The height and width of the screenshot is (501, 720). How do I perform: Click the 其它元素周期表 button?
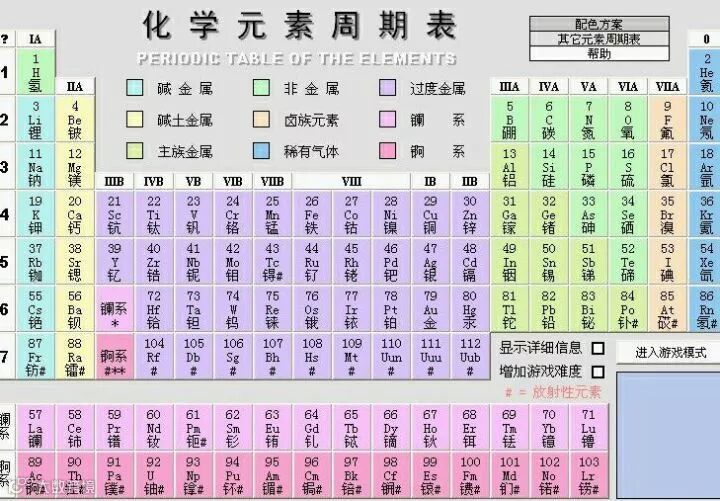pos(599,39)
